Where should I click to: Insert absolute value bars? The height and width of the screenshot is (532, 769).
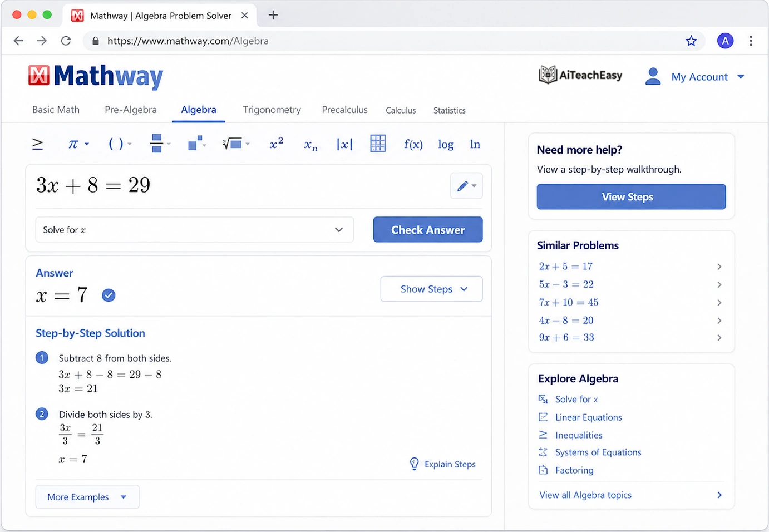(x=344, y=144)
